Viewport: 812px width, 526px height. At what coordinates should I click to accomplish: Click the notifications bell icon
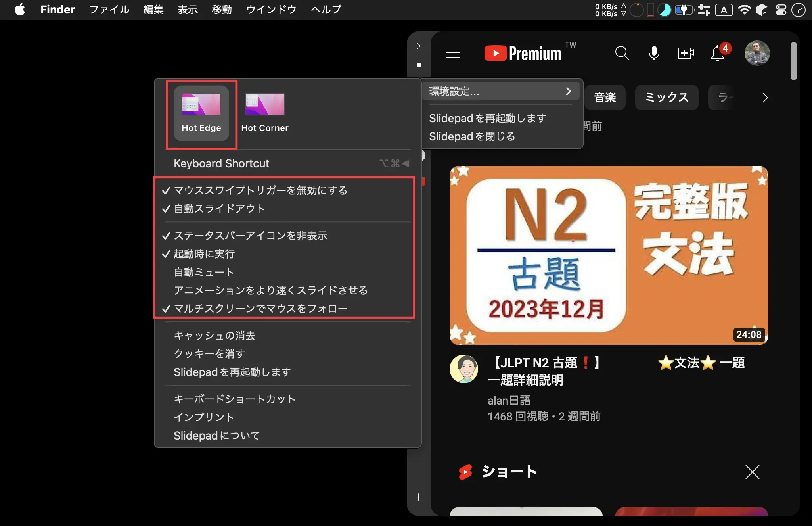[718, 53]
